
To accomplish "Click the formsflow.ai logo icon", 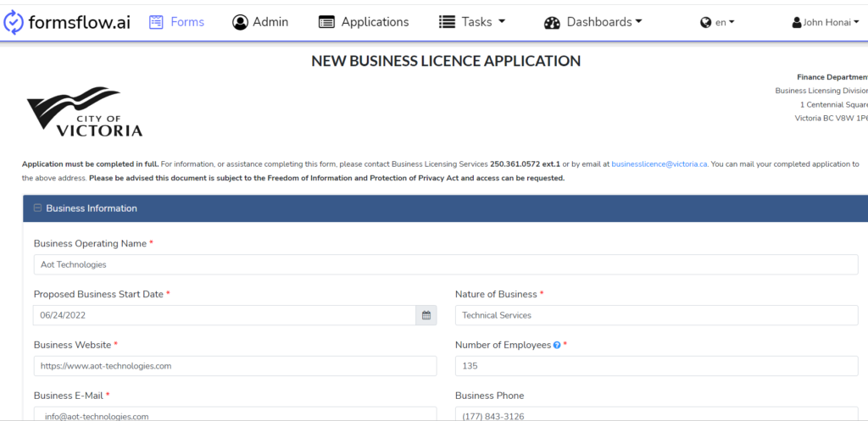I will pyautogui.click(x=14, y=22).
